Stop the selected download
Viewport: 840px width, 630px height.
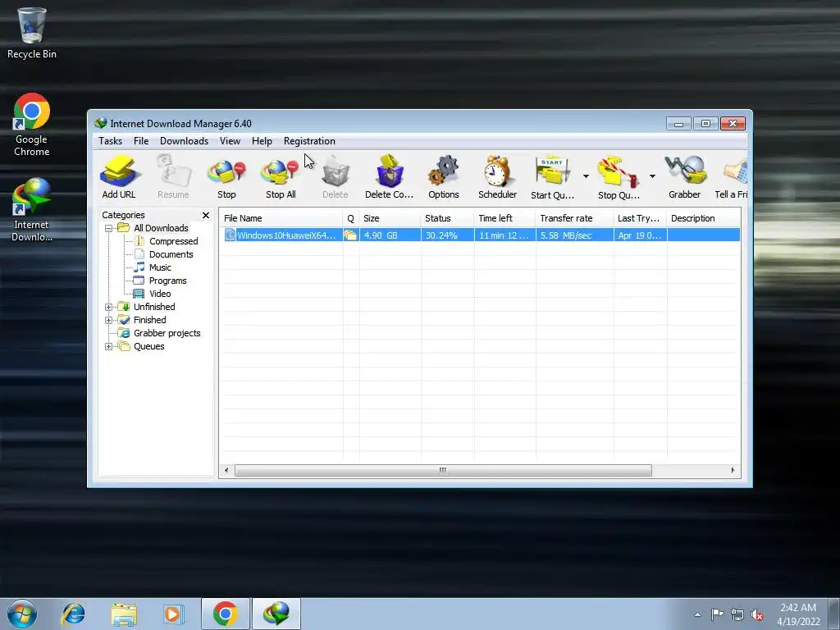(x=226, y=177)
